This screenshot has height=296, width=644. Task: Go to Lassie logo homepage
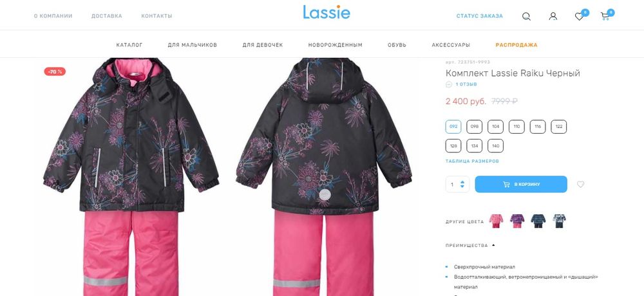tap(327, 12)
